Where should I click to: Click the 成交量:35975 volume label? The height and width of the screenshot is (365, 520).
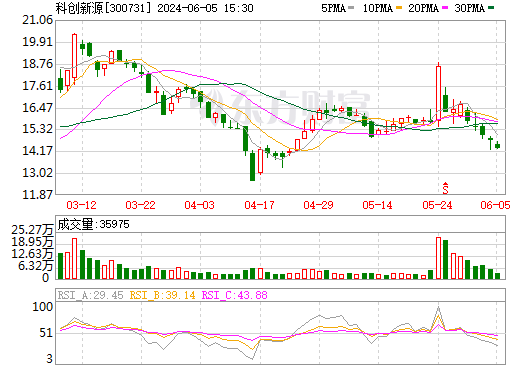coord(93,224)
